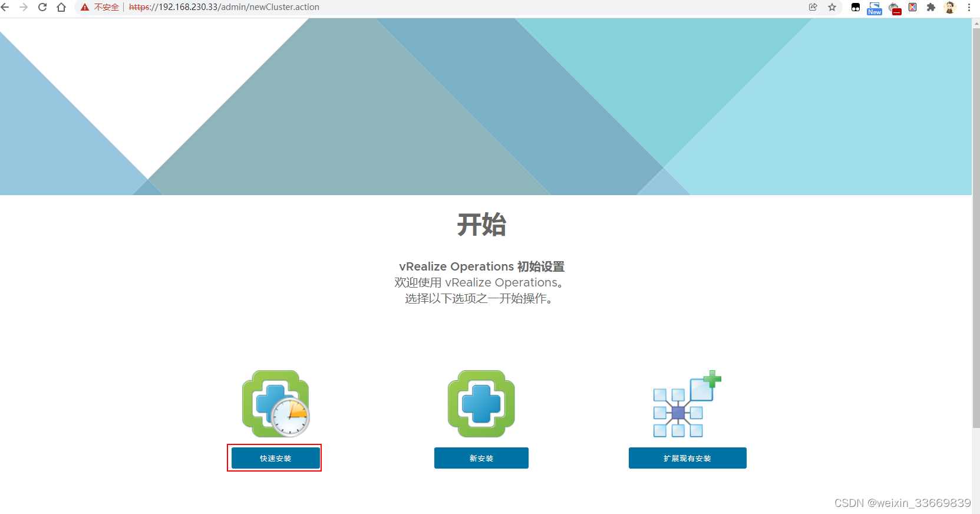Screen dimensions: 980x514
Task: Click the browser back arrow
Action: [5, 7]
